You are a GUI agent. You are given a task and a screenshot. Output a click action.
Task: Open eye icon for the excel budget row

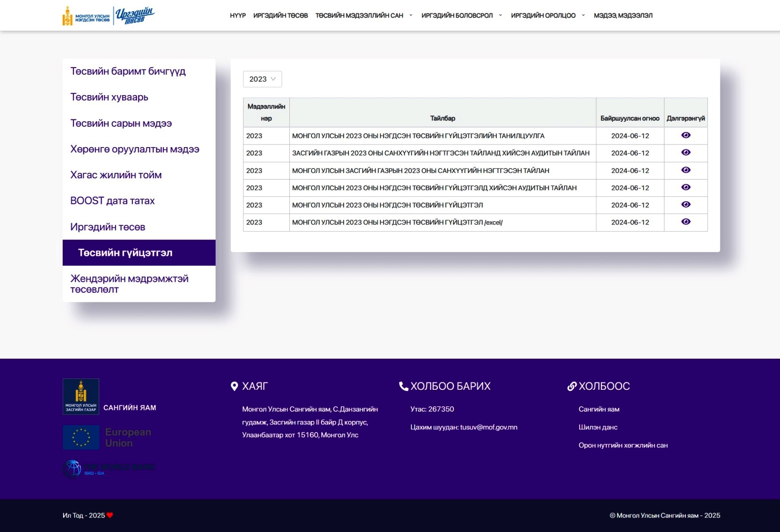click(x=686, y=222)
